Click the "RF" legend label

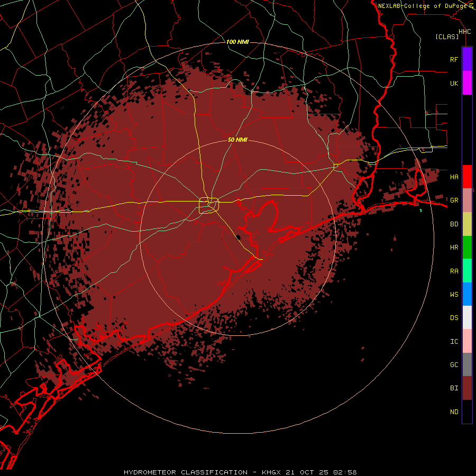tap(454, 59)
